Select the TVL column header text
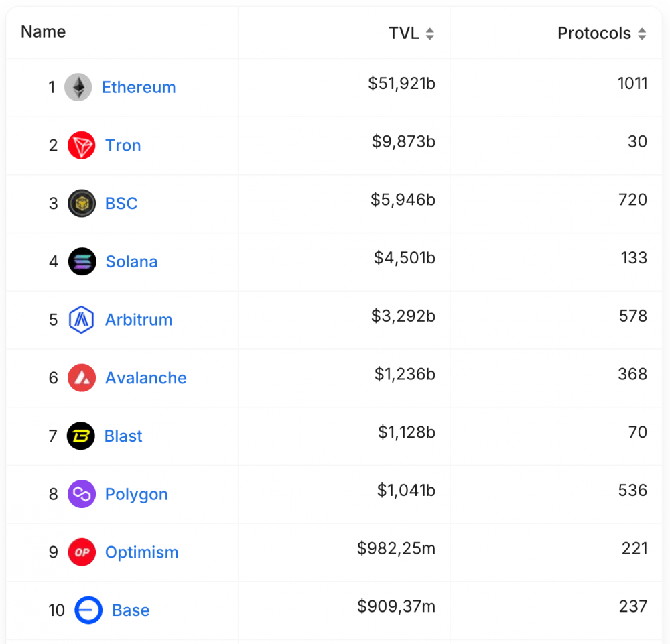Viewport: 670px width, 644px height. [404, 34]
